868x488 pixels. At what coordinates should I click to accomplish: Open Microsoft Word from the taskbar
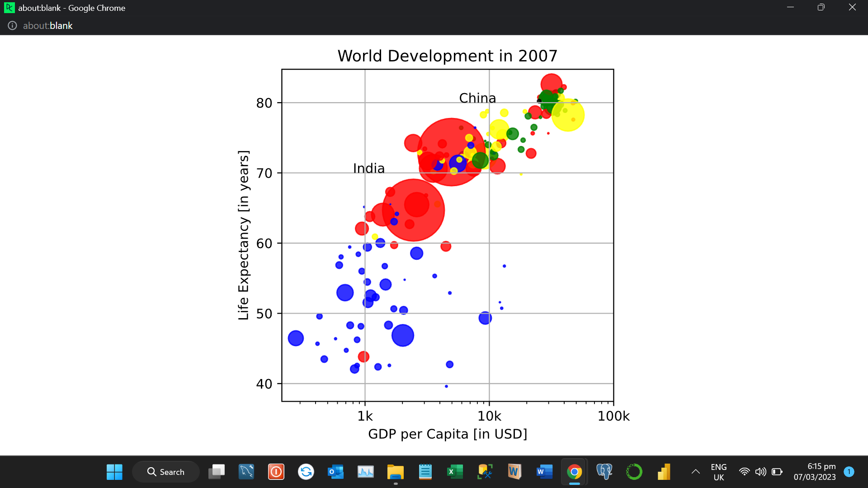[x=544, y=471]
